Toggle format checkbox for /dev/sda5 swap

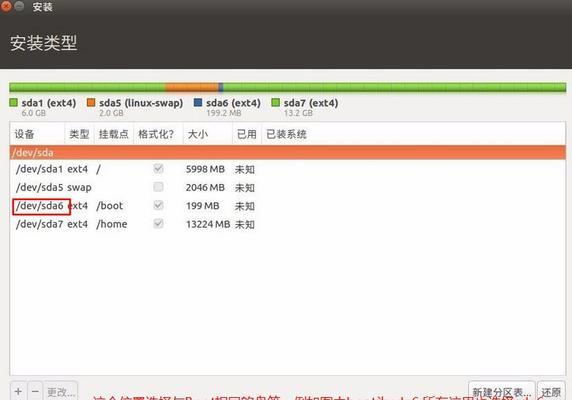[x=158, y=187]
